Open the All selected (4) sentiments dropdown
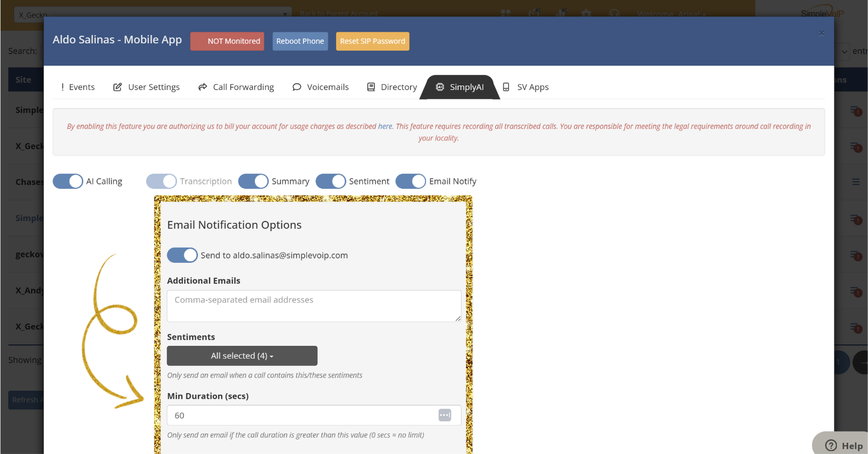Screen dimensions: 868x454 tap(242, 356)
